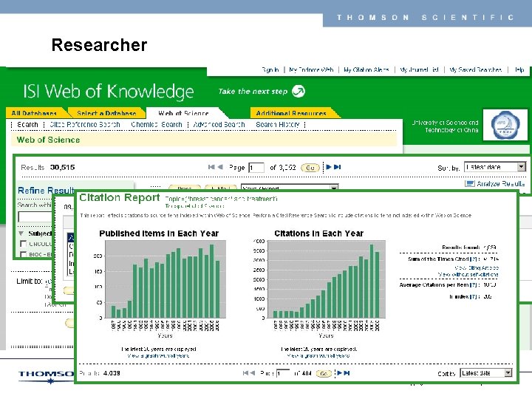Check the ONCOLOGY subject area box
Viewport: 532px width, 399px height.
click(24, 244)
